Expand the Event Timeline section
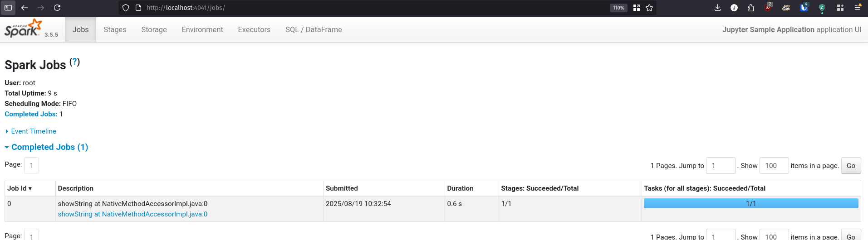This screenshot has width=868, height=240. (33, 131)
